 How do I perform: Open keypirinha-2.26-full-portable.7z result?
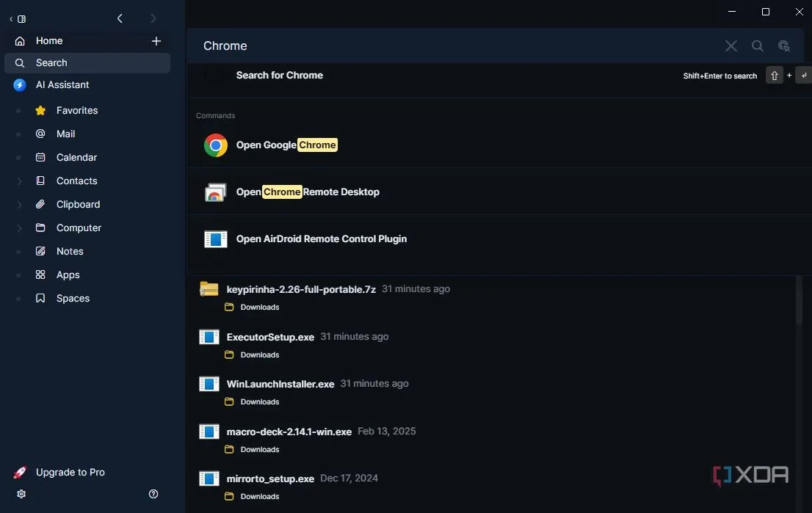(x=301, y=289)
